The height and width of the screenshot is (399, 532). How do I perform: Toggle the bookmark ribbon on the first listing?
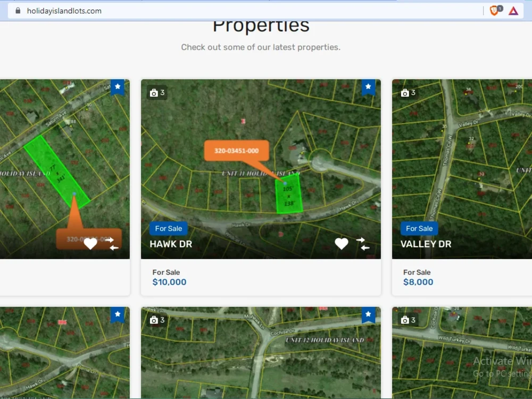click(x=118, y=87)
